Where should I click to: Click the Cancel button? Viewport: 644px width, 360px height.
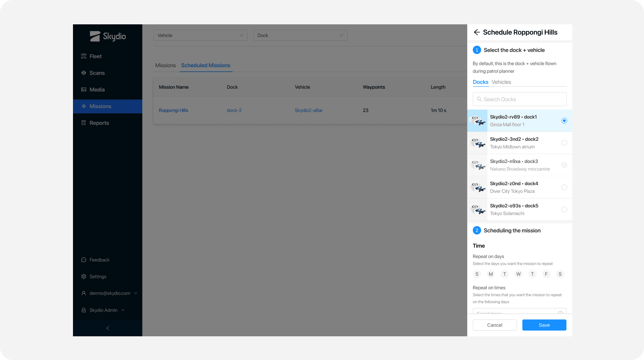click(495, 325)
